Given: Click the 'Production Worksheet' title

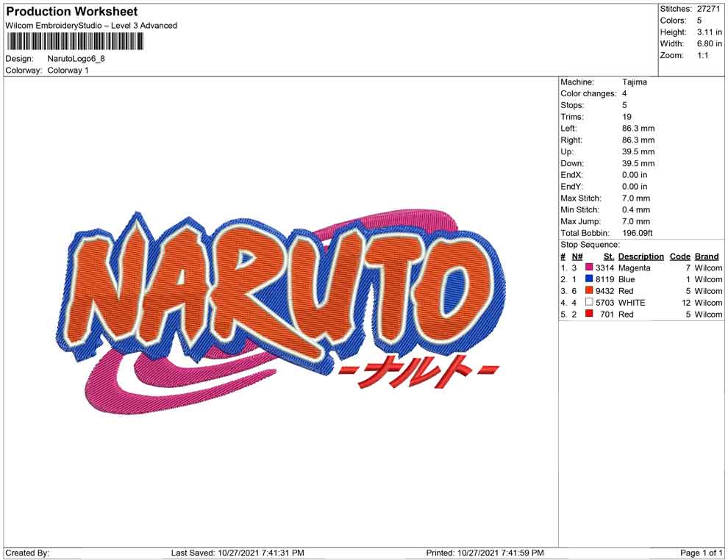Looking at the screenshot, I should pyautogui.click(x=72, y=12).
